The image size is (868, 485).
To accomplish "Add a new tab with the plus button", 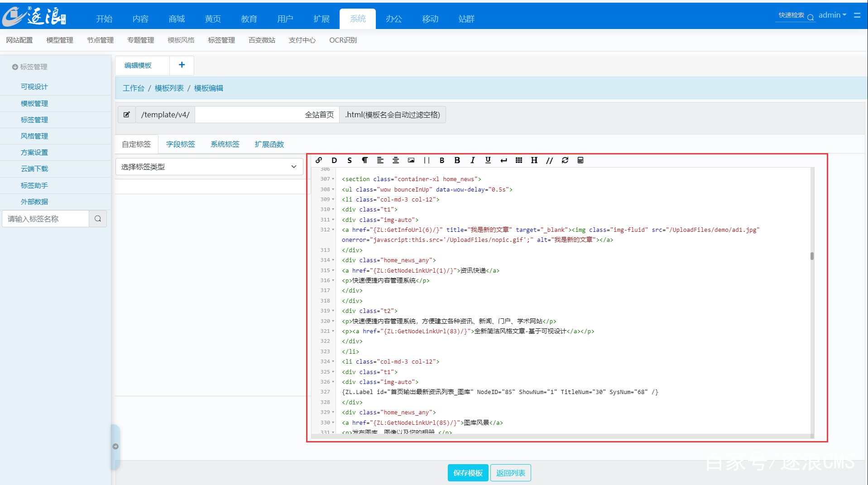I will coord(182,65).
